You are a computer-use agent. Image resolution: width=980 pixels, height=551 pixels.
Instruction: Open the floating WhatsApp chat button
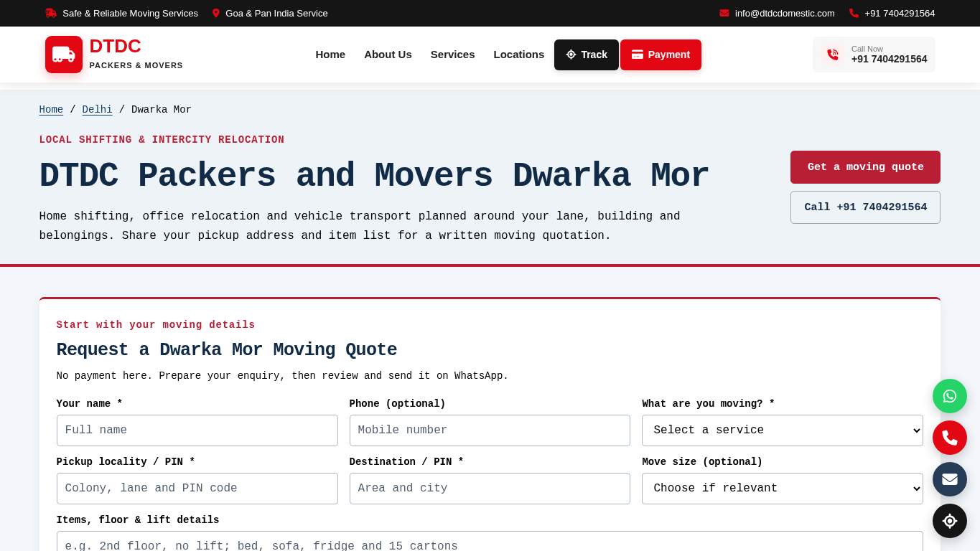point(950,396)
